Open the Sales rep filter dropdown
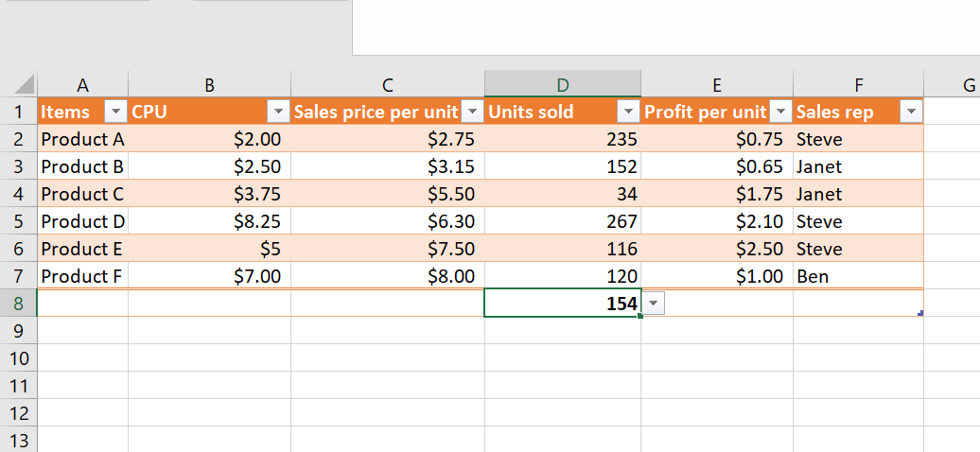The width and height of the screenshot is (980, 452). [910, 112]
